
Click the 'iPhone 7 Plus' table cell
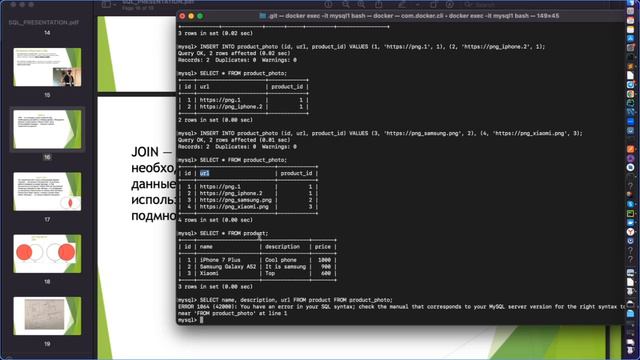tap(220, 260)
